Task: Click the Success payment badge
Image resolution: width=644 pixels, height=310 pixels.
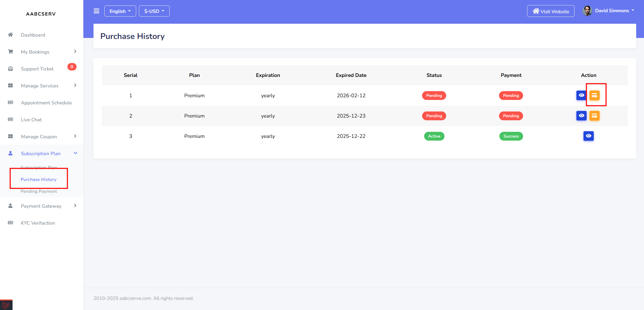Action: (x=511, y=136)
